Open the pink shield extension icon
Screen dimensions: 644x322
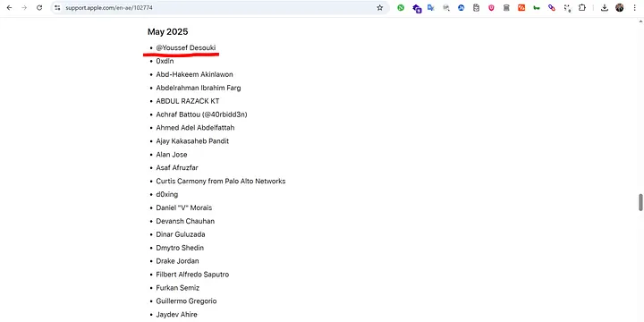[x=491, y=8]
